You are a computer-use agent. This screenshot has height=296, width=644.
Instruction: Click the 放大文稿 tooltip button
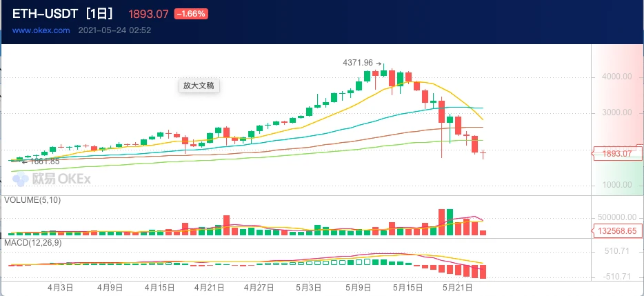point(199,86)
